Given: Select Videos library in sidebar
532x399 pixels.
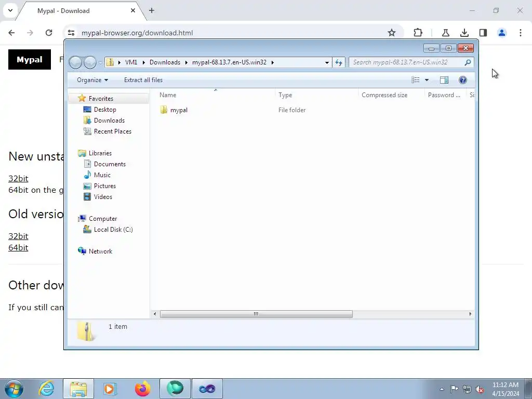Looking at the screenshot, I should 103,197.
